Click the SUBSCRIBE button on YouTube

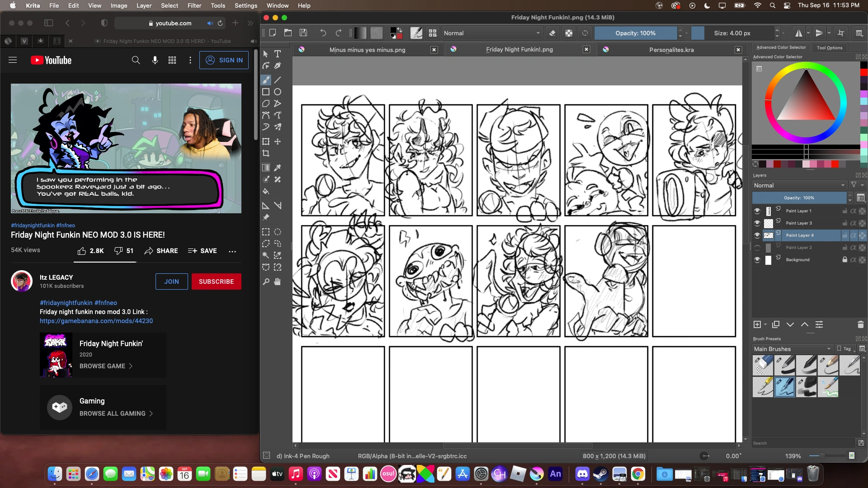point(216,282)
